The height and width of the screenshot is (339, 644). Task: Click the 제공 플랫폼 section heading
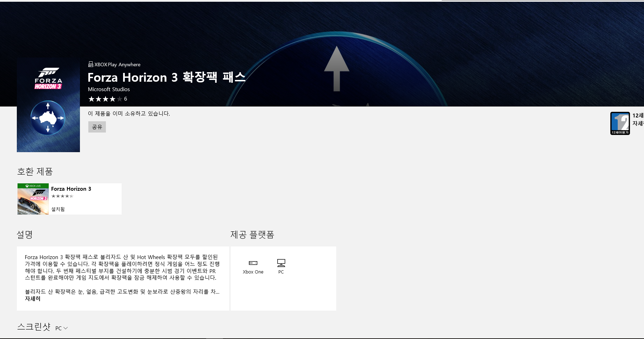point(252,235)
